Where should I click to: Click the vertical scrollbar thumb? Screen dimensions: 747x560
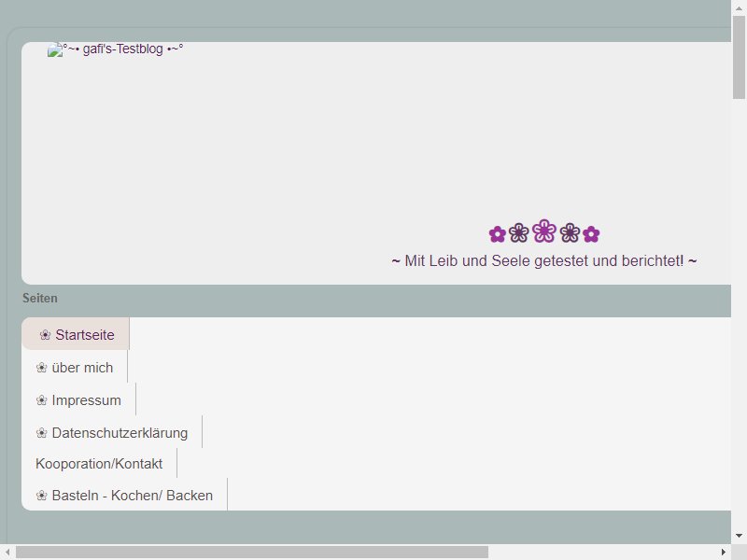point(739,57)
